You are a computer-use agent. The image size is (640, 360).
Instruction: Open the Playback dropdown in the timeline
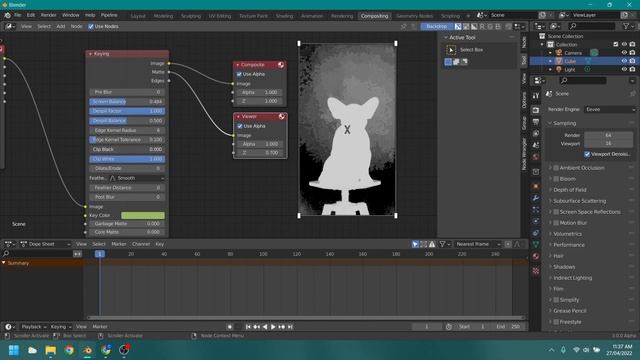pos(33,327)
